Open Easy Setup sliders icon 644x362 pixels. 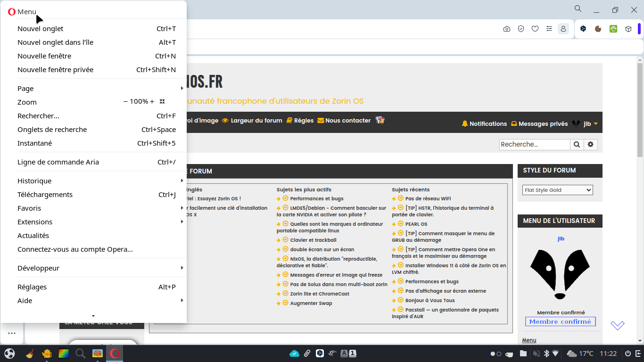[x=549, y=29]
